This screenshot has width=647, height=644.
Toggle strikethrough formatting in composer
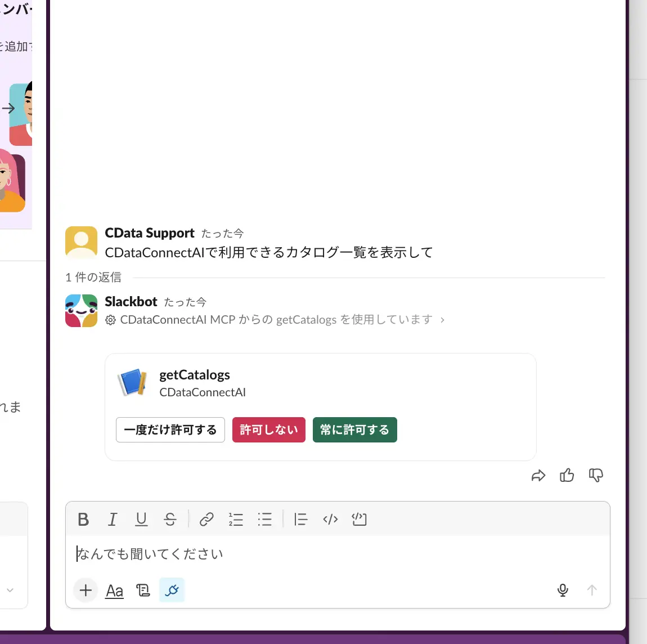click(x=170, y=519)
